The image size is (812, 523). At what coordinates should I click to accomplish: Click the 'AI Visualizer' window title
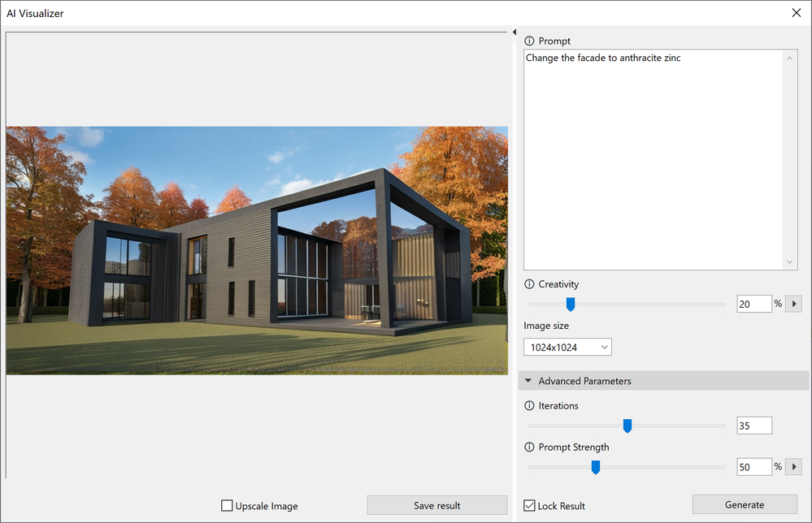click(x=35, y=14)
